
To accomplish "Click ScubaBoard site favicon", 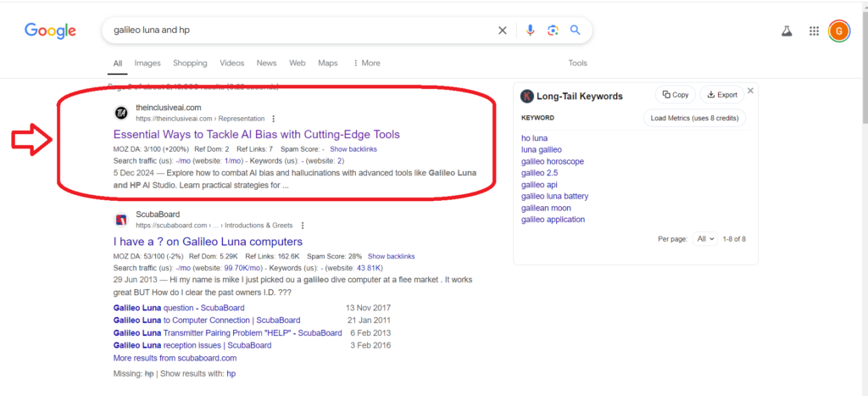I will (121, 220).
